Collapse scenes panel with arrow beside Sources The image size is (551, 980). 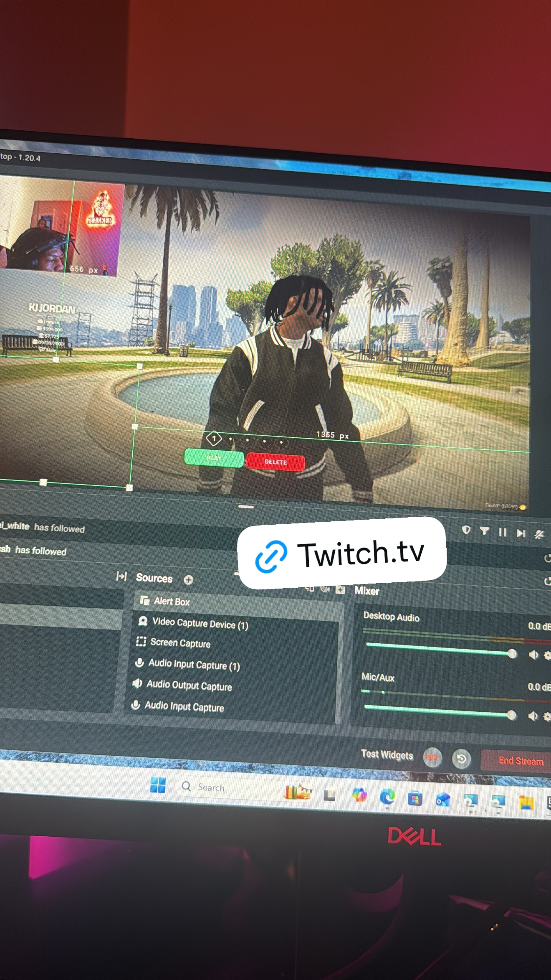[x=121, y=576]
